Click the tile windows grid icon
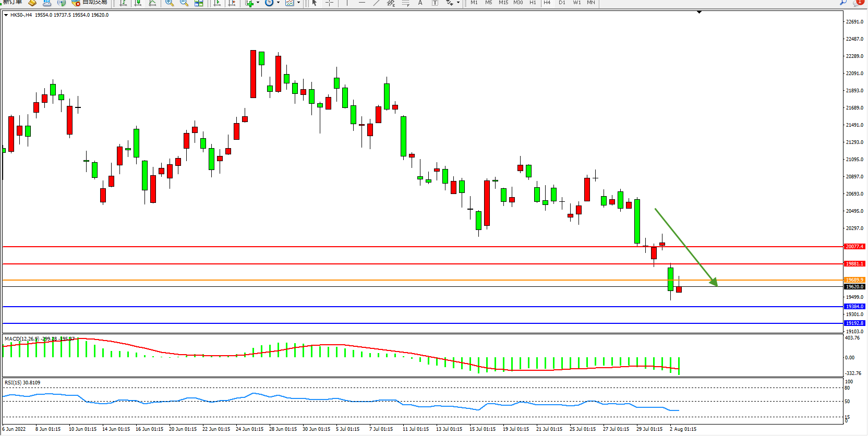This screenshot has height=436, width=868. point(199,3)
